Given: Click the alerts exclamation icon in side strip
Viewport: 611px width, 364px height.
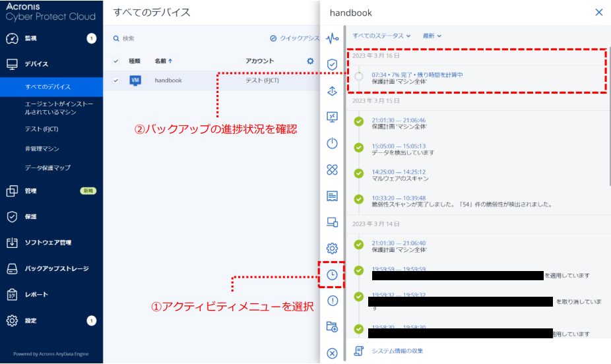Looking at the screenshot, I should point(333,301).
